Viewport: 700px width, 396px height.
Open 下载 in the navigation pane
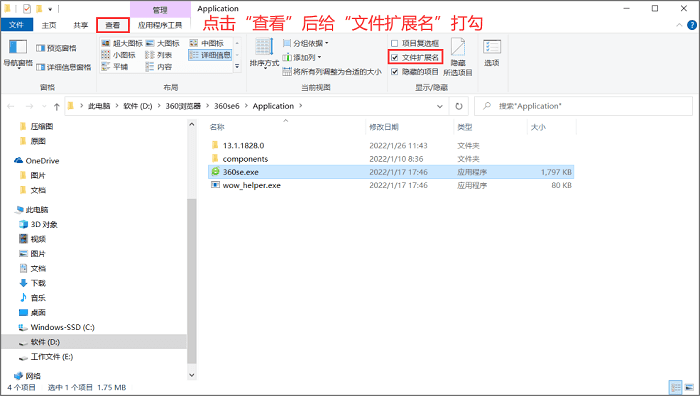click(38, 283)
